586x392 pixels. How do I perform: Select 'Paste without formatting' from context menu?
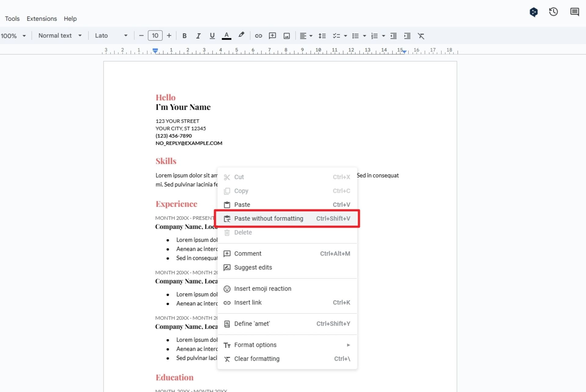(269, 218)
